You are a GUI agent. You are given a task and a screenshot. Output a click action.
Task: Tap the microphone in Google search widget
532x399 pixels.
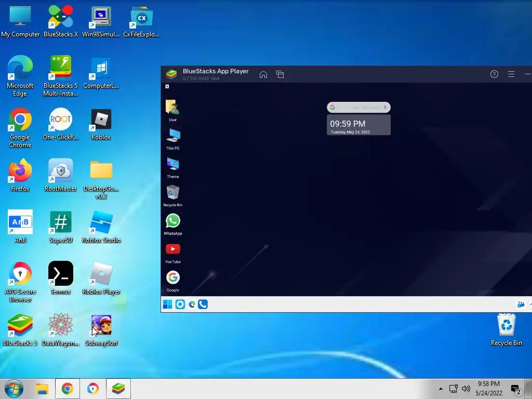tap(385, 107)
